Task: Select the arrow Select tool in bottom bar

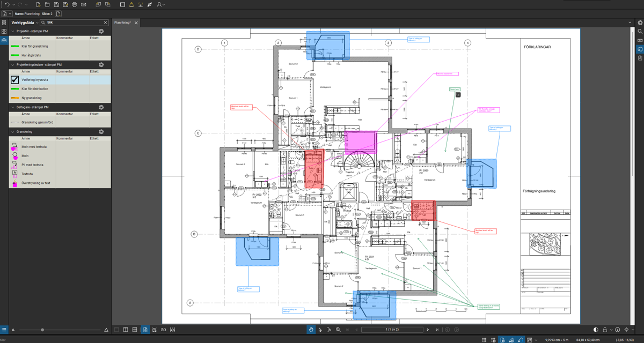Action: tap(320, 330)
